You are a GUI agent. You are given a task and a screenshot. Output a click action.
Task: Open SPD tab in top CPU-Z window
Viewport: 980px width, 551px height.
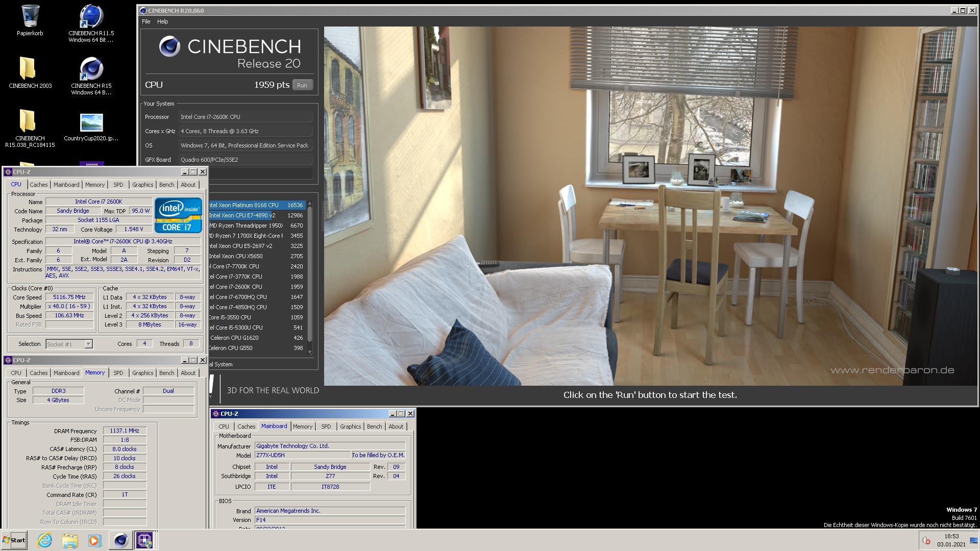(118, 185)
